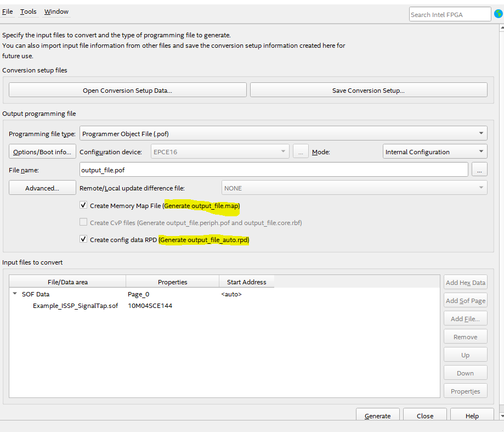Click the Close button at bottom
This screenshot has width=504, height=432.
(x=425, y=416)
